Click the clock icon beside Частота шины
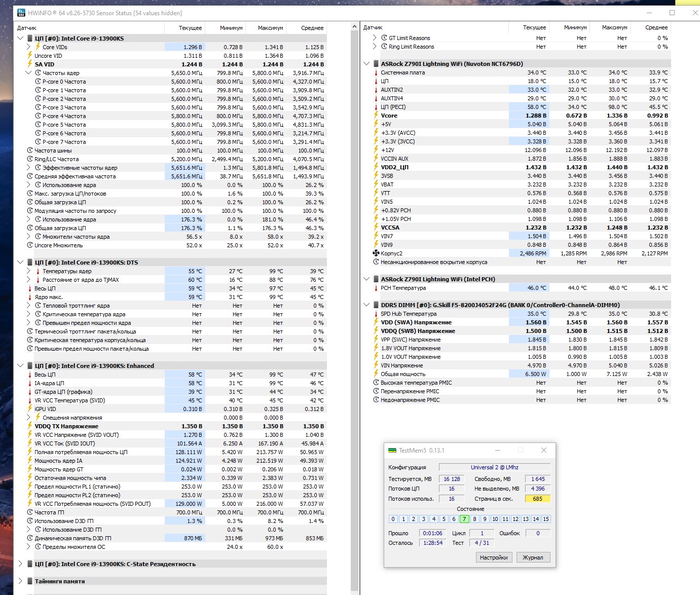This screenshot has height=595, width=700. click(30, 151)
